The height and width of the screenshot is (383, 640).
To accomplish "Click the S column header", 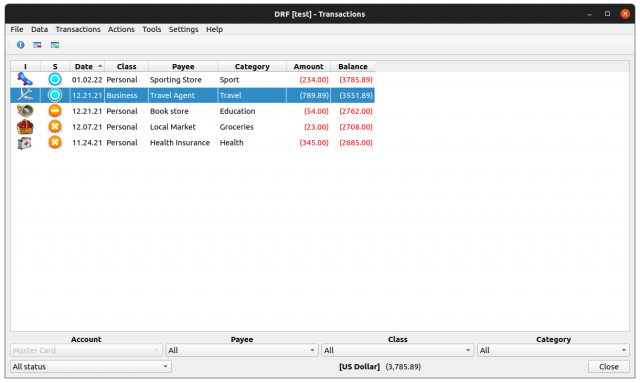I will tap(55, 67).
